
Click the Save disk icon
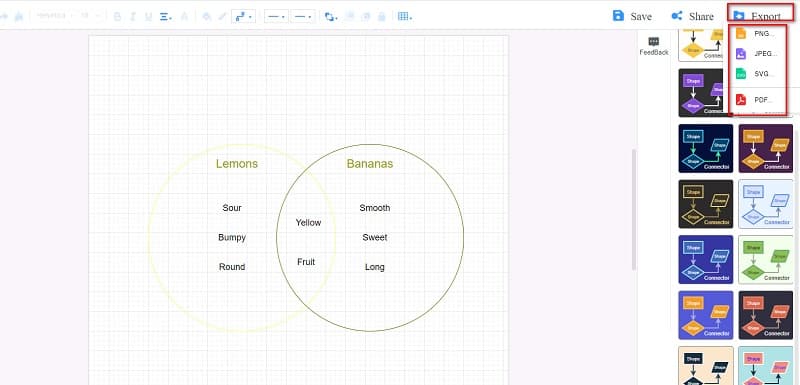[x=618, y=15]
